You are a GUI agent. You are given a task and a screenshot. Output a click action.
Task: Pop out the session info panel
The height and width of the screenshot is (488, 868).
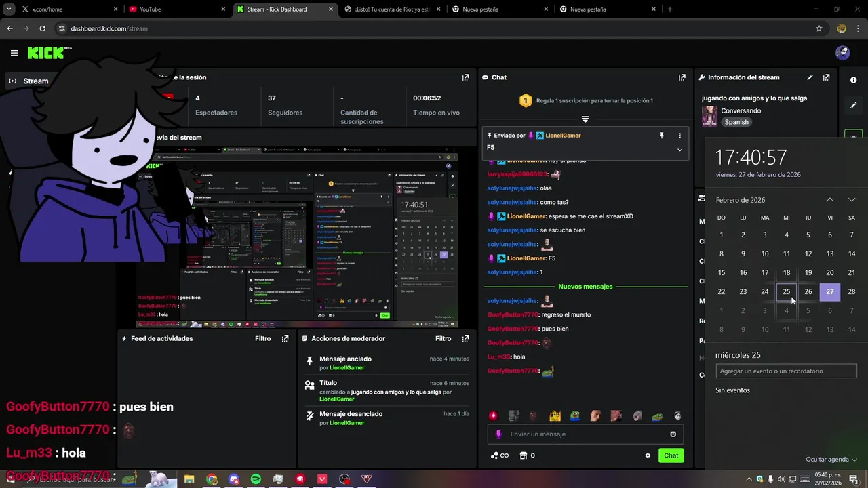(x=465, y=77)
